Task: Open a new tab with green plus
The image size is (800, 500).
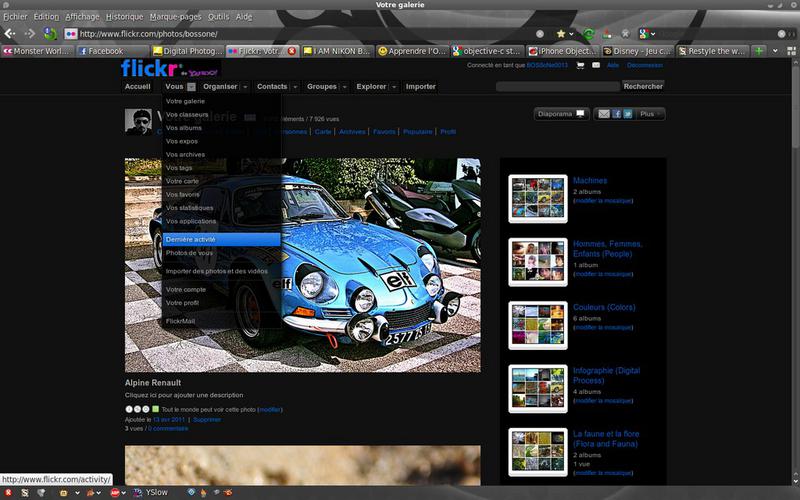Action: (x=759, y=51)
